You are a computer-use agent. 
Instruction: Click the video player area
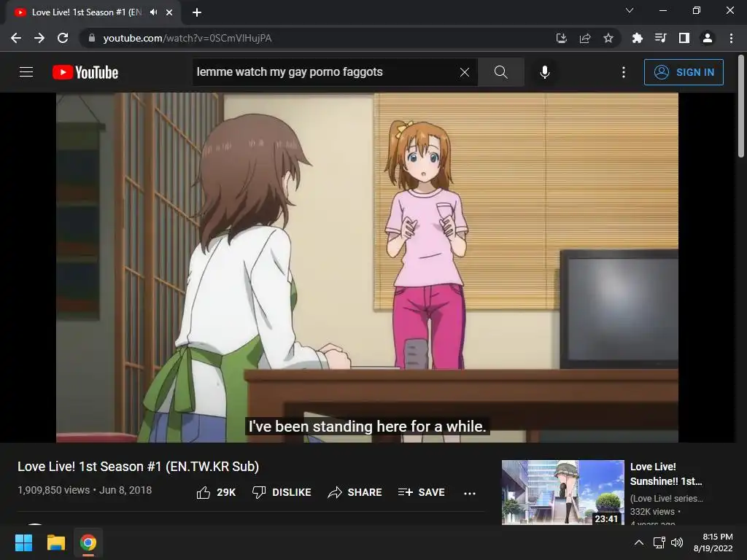tap(368, 268)
